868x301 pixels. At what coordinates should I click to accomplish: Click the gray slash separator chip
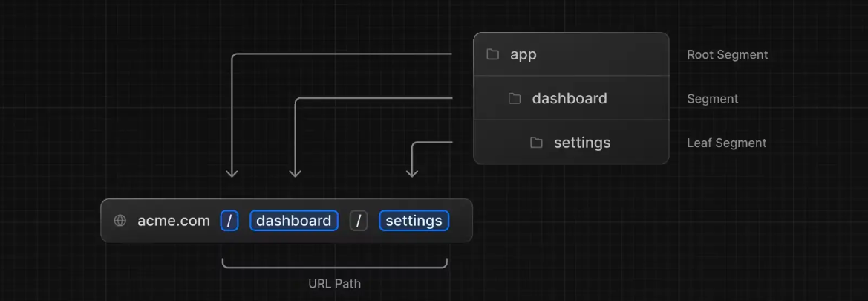(359, 221)
